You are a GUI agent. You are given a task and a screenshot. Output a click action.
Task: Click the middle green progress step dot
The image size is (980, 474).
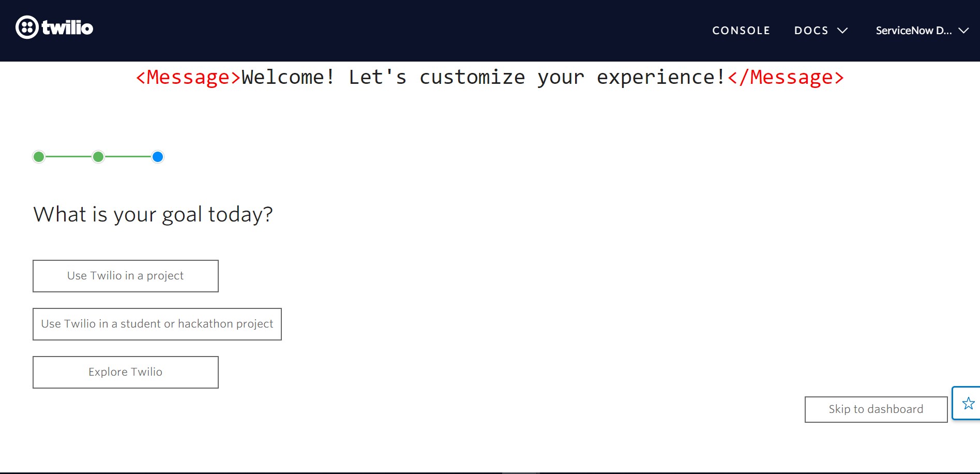(x=98, y=156)
